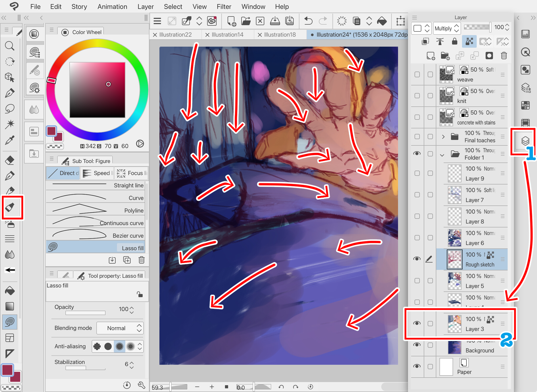Select the Operation object cube tool
This screenshot has height=392, width=537.
coord(10,77)
